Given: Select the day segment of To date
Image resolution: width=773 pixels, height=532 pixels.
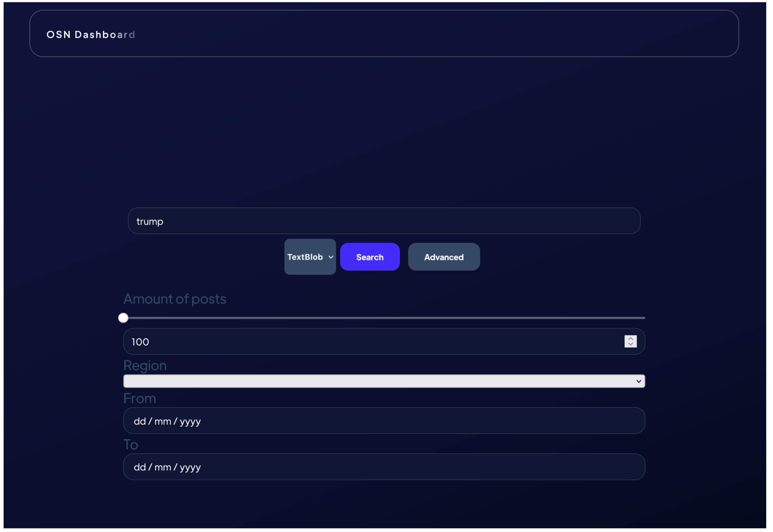Looking at the screenshot, I should point(140,467).
